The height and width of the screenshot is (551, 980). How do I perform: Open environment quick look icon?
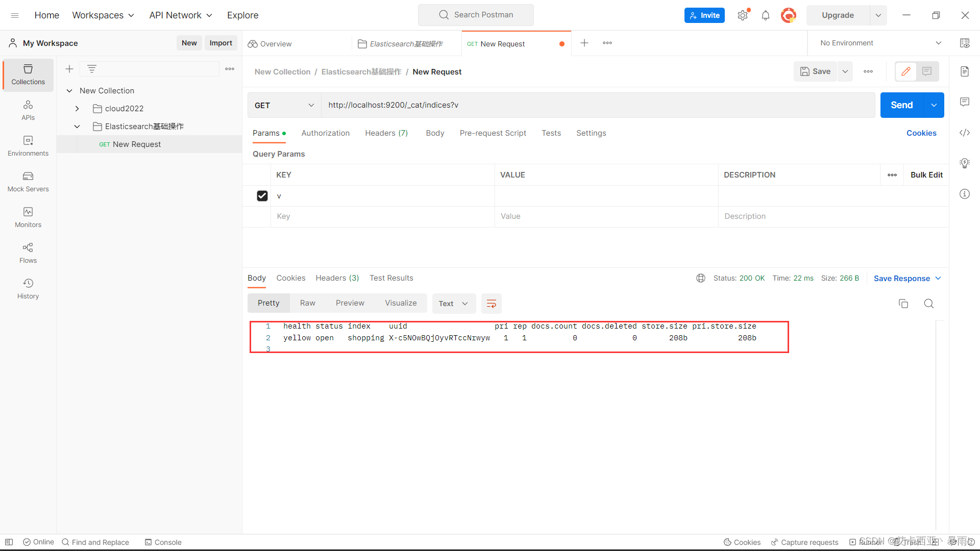965,43
